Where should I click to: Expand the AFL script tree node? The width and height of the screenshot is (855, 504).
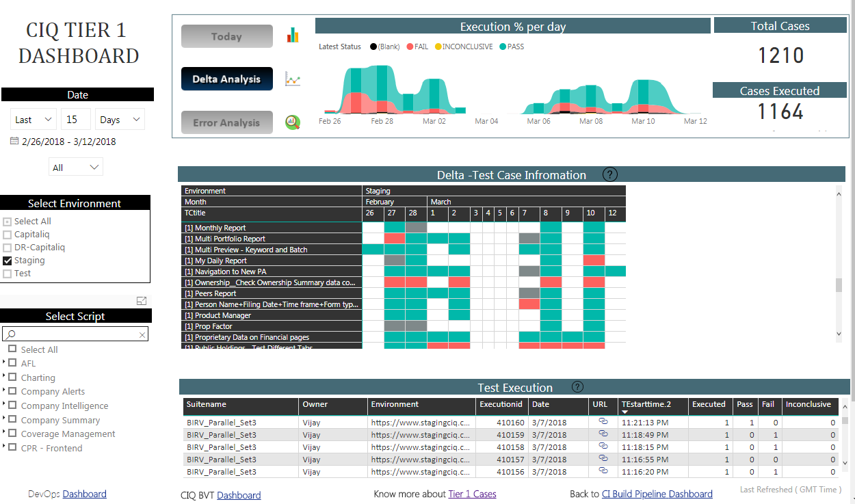[x=4, y=362]
